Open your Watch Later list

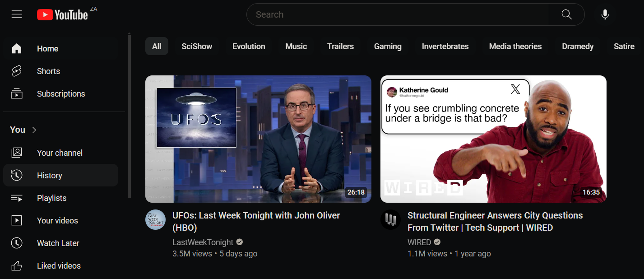(58, 243)
